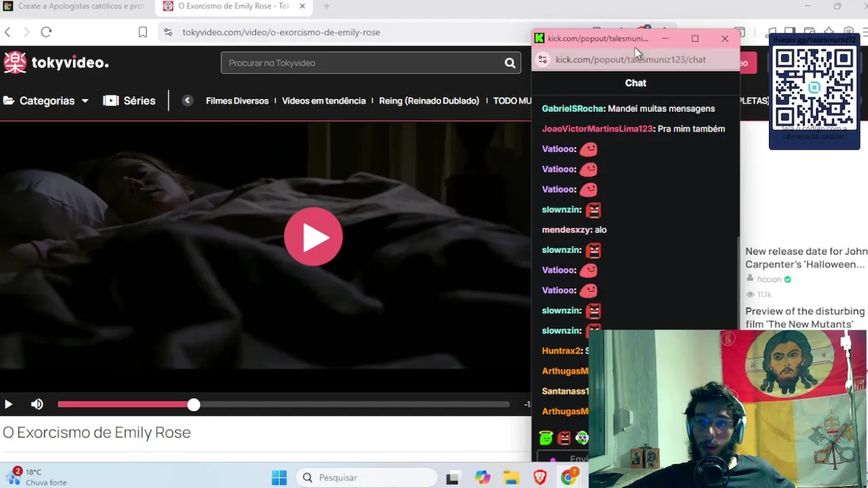Screen dimensions: 868x488
Task: Click the Chat header in Kick window
Action: [x=635, y=83]
